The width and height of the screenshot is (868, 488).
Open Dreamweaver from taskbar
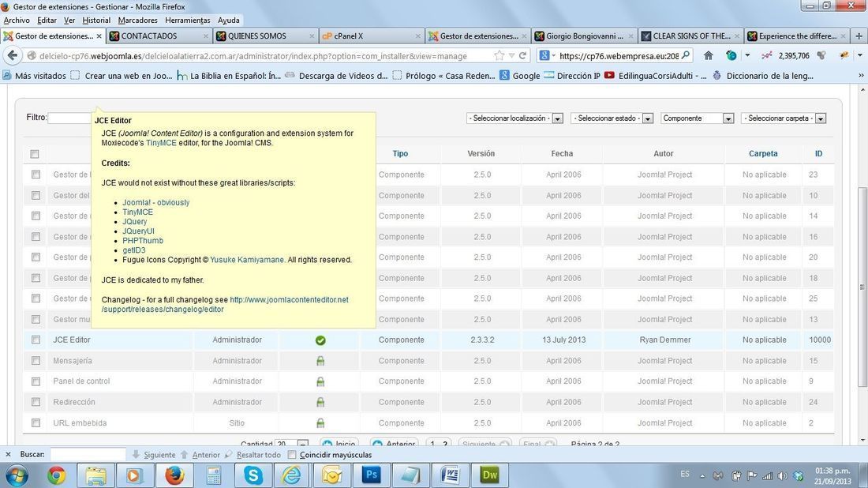tap(489, 475)
